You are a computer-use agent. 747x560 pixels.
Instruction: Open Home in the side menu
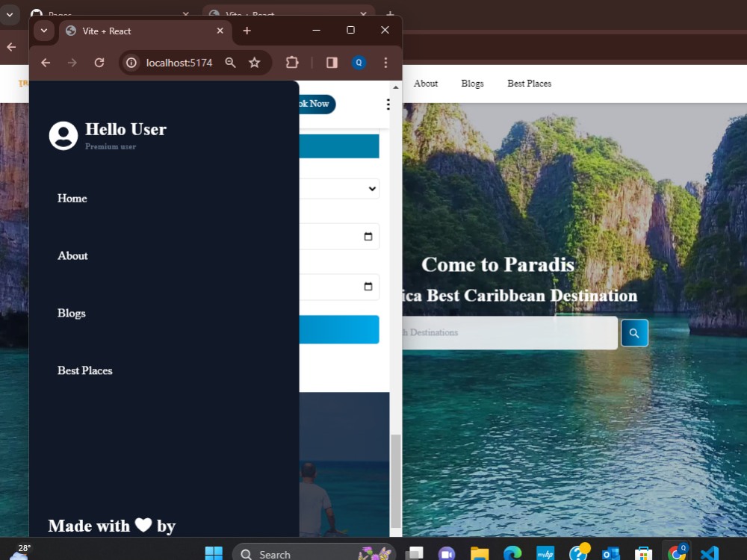[x=72, y=198]
